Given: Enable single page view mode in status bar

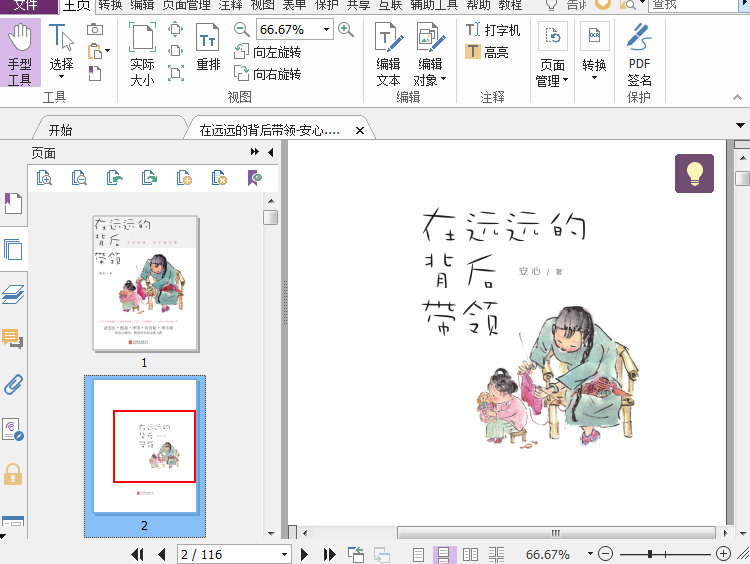Looking at the screenshot, I should click(x=419, y=554).
